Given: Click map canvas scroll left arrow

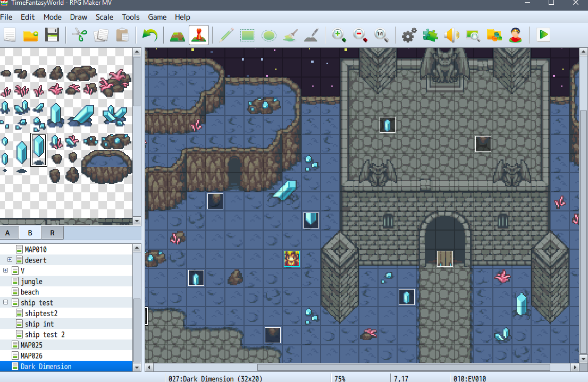Looking at the screenshot, I should coord(149,367).
